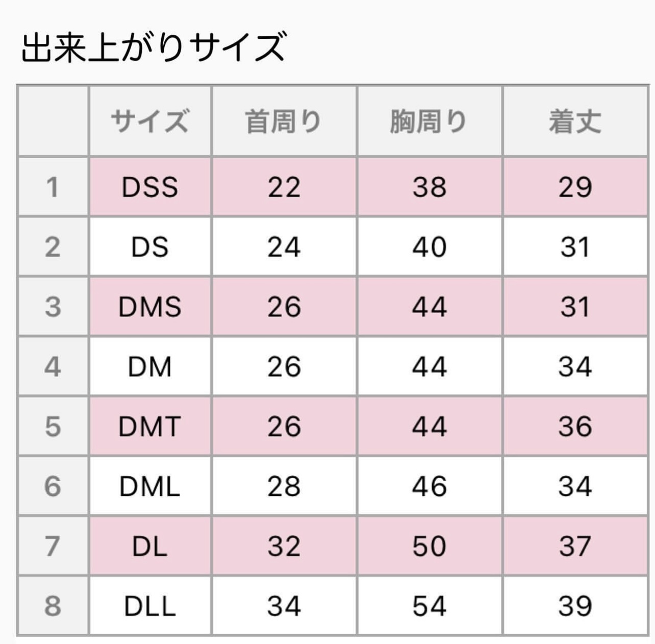Select the DMT size cell
The height and width of the screenshot is (644, 655).
[x=149, y=426]
